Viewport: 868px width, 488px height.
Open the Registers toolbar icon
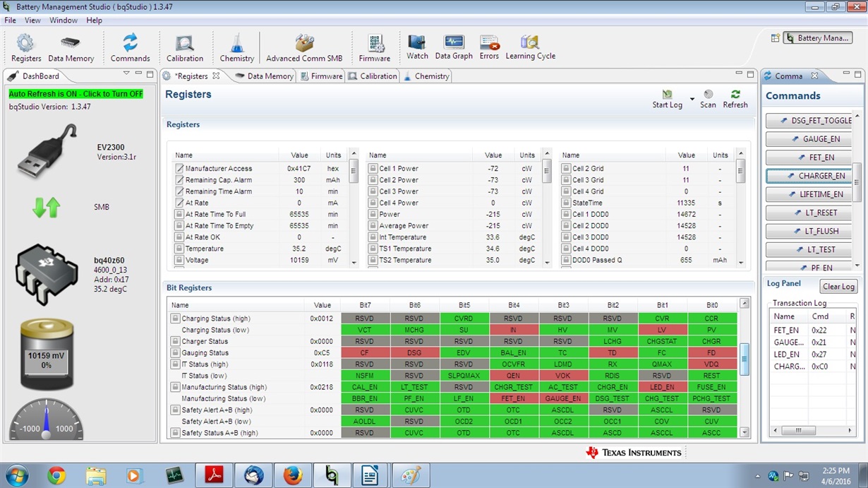25,48
